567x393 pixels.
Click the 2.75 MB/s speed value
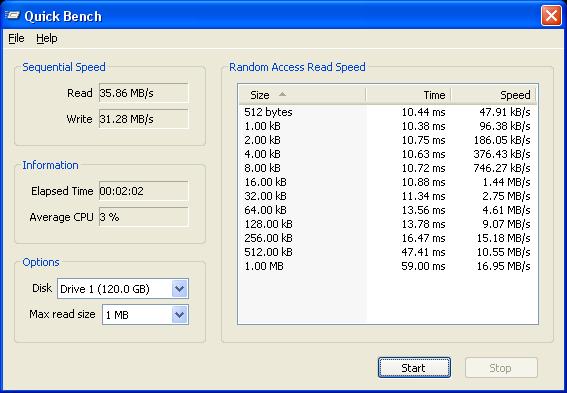[x=506, y=196]
